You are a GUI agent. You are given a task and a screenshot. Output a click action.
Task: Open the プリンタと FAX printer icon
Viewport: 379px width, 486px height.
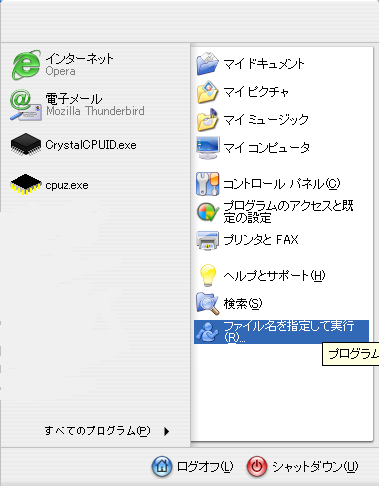click(207, 240)
